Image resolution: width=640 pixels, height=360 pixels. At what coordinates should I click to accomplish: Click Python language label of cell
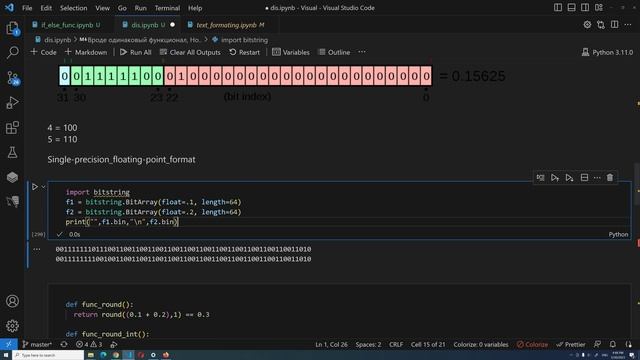[618, 234]
